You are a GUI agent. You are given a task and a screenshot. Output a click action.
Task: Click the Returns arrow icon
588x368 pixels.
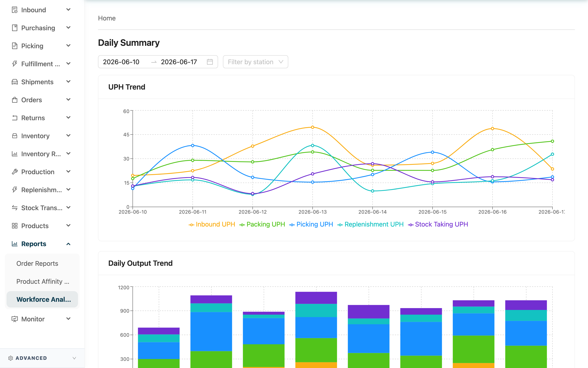pos(14,118)
